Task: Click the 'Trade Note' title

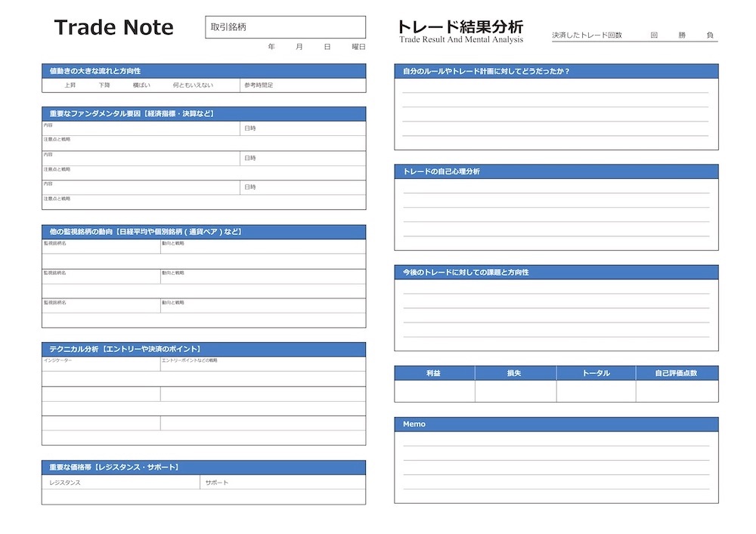Action: point(114,27)
